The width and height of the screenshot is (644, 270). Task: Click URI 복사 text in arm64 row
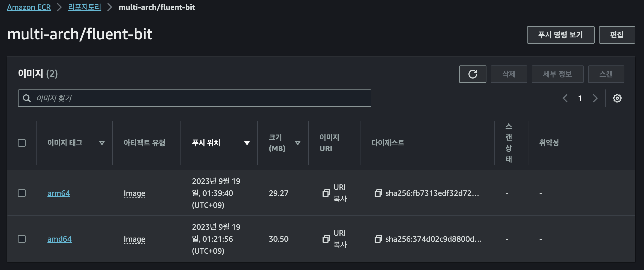pos(340,193)
